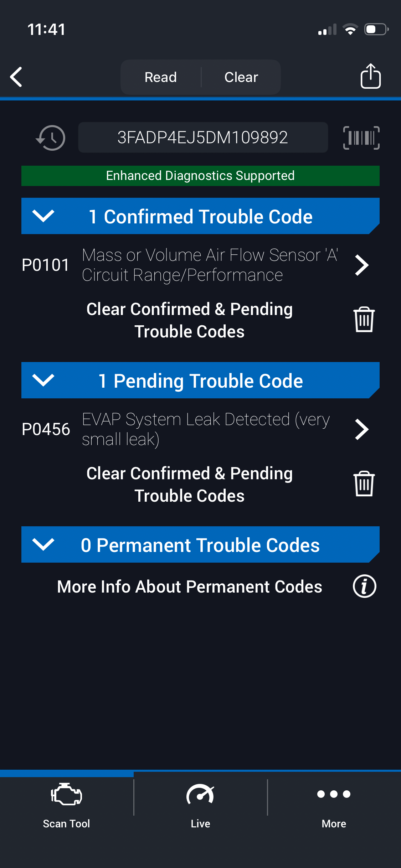Image resolution: width=401 pixels, height=868 pixels.
Task: Open permanent codes info icon
Action: 364,586
